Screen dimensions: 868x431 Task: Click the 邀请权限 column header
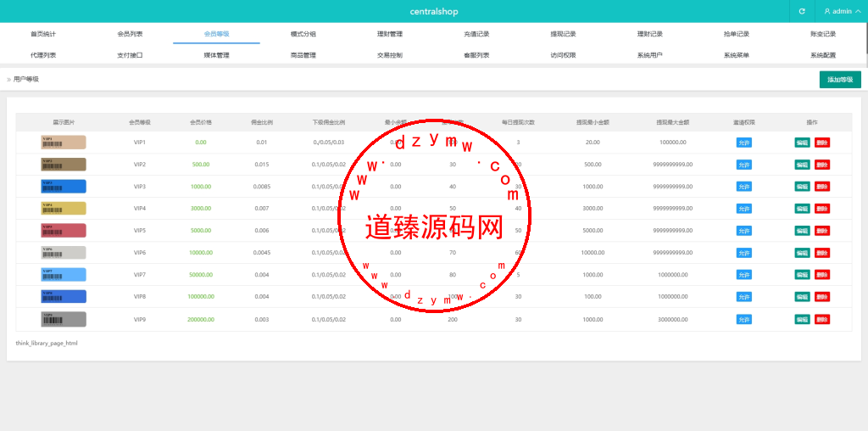point(744,122)
